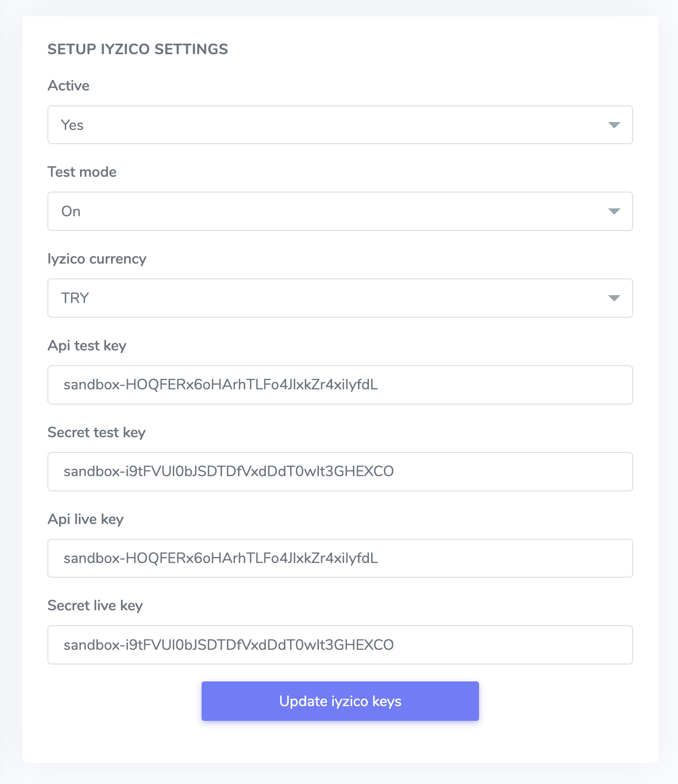Click the caret arrow in Iyzico currency select

[614, 298]
